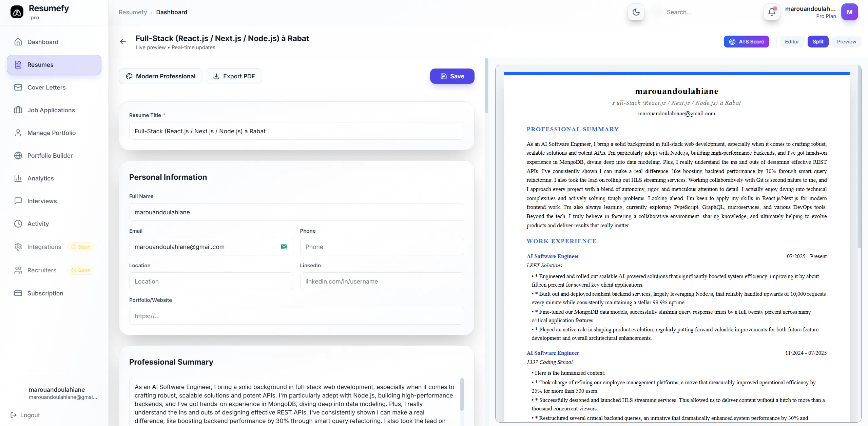Open Interviews chat bubble icon

tap(18, 201)
